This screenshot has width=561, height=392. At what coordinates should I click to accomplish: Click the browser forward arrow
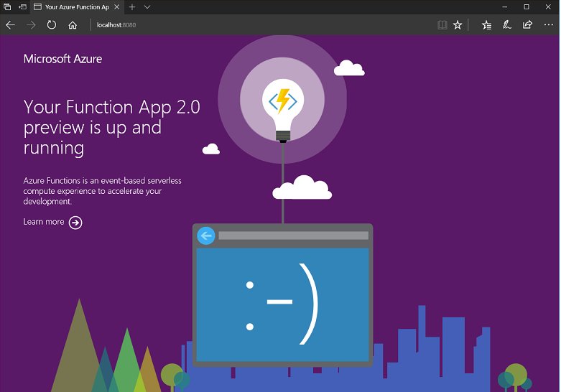pos(31,24)
